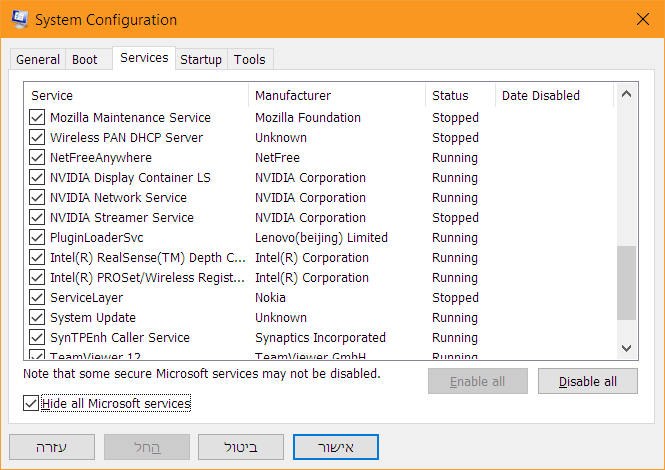The image size is (665, 470).
Task: Sort by Date Disabled column header
Action: (x=555, y=95)
